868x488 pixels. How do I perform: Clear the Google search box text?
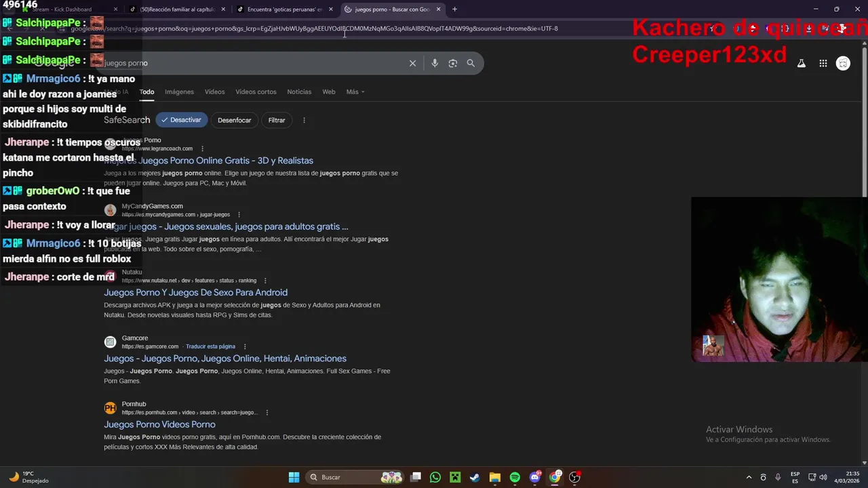coord(412,63)
